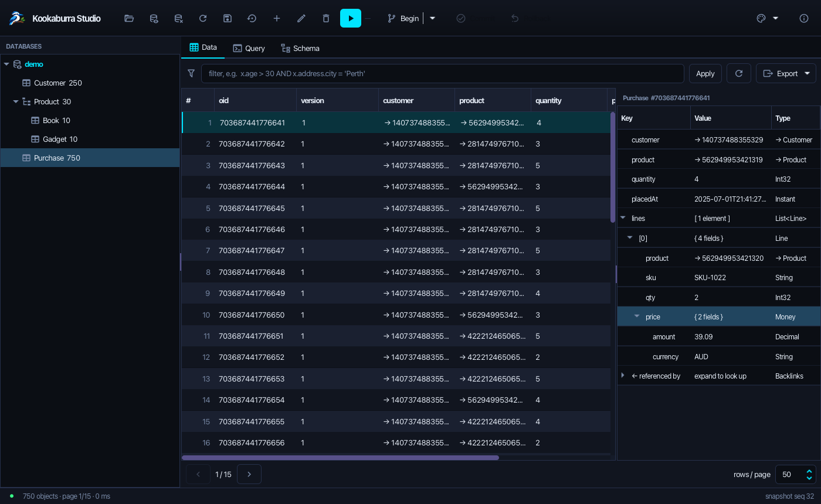The width and height of the screenshot is (821, 504).
Task: Delete the selected object with the trash icon
Action: [x=326, y=18]
